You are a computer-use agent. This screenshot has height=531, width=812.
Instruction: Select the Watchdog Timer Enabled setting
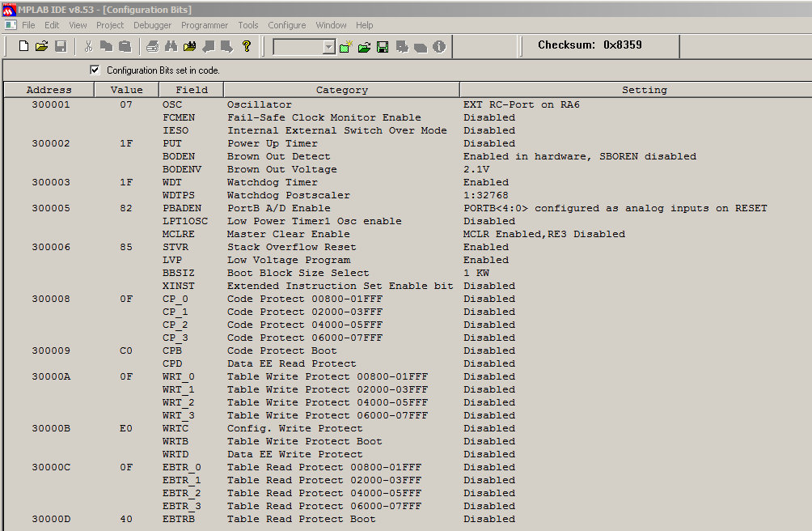click(x=485, y=182)
